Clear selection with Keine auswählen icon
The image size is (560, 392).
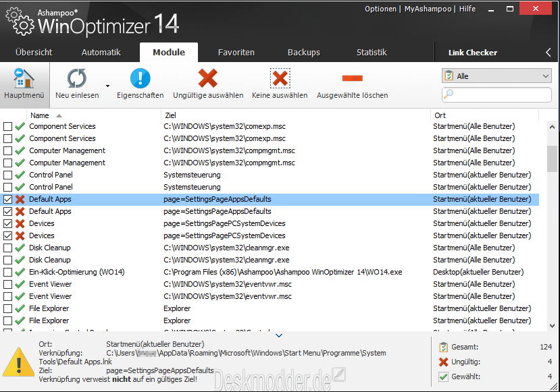coord(280,78)
